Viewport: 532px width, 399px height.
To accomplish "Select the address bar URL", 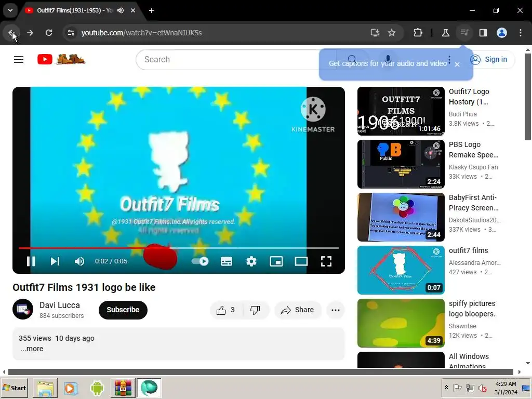I will pos(141,33).
